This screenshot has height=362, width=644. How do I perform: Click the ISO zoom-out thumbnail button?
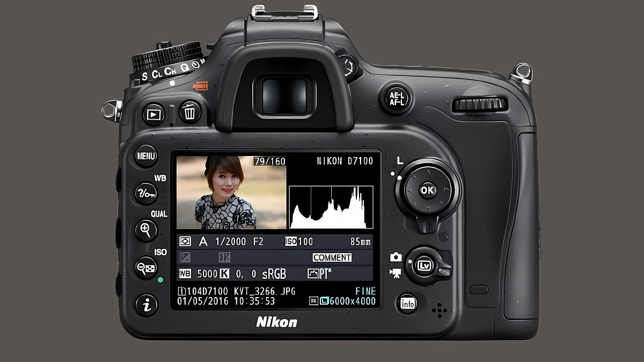pyautogui.click(x=146, y=267)
